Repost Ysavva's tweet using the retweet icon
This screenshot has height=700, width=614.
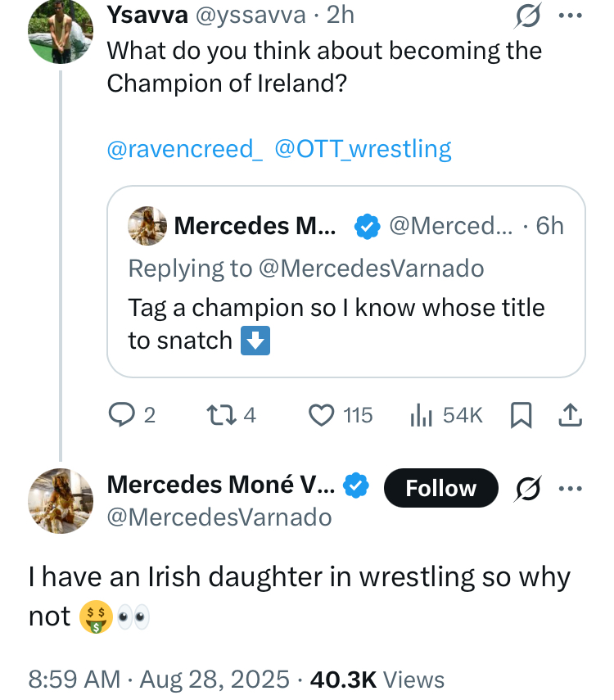(219, 416)
